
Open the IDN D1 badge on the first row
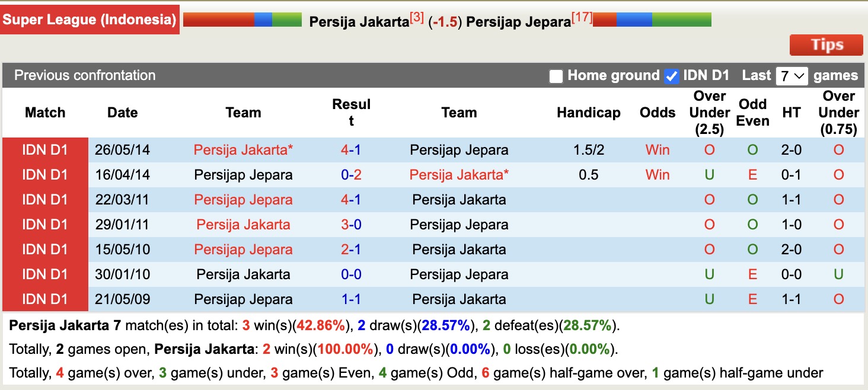[45, 150]
